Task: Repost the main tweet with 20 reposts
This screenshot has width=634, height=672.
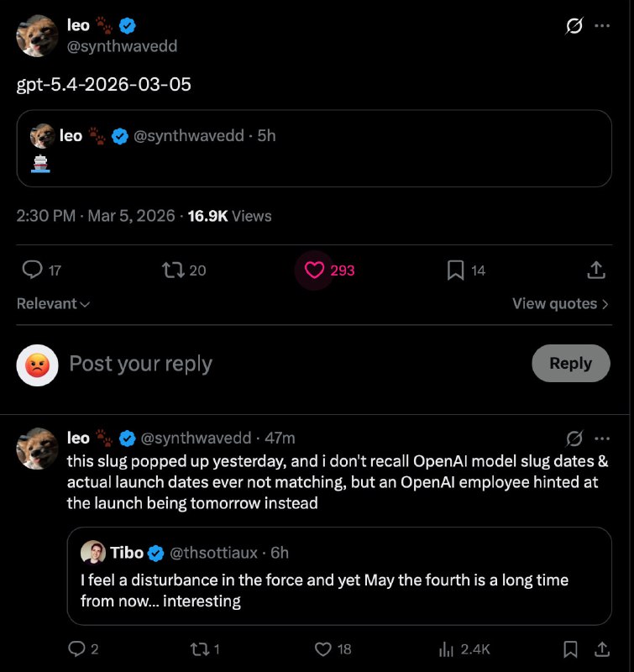Action: [x=174, y=270]
